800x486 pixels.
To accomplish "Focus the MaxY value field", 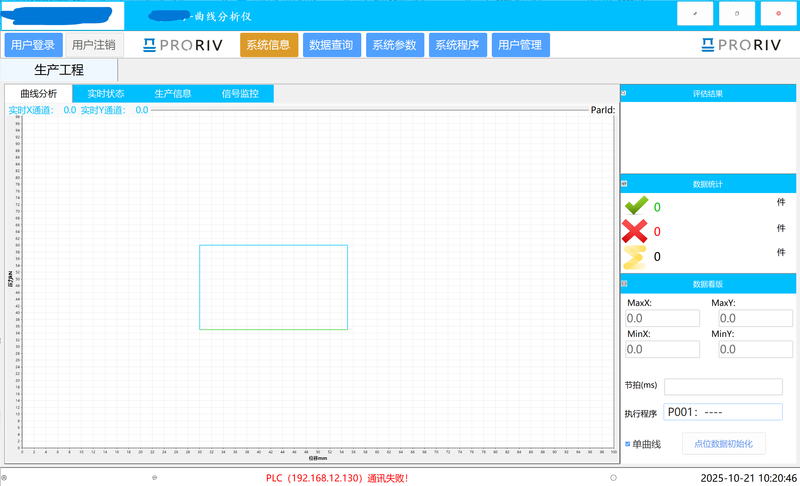I will [756, 318].
